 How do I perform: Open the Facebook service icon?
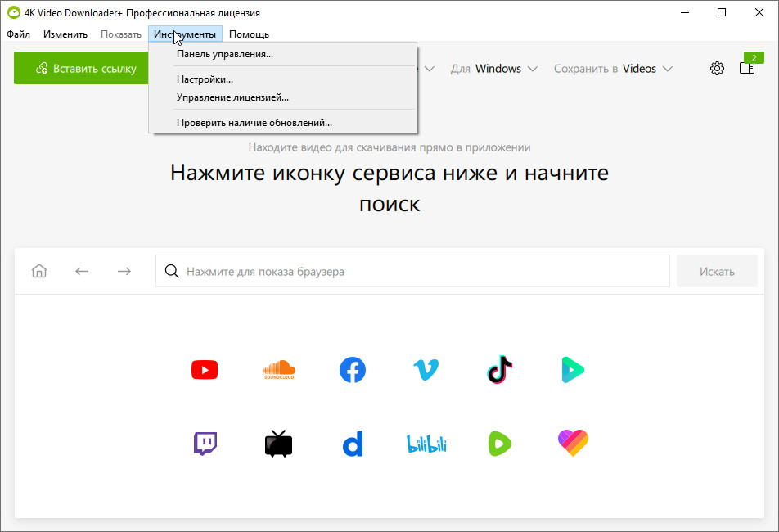[x=352, y=370]
